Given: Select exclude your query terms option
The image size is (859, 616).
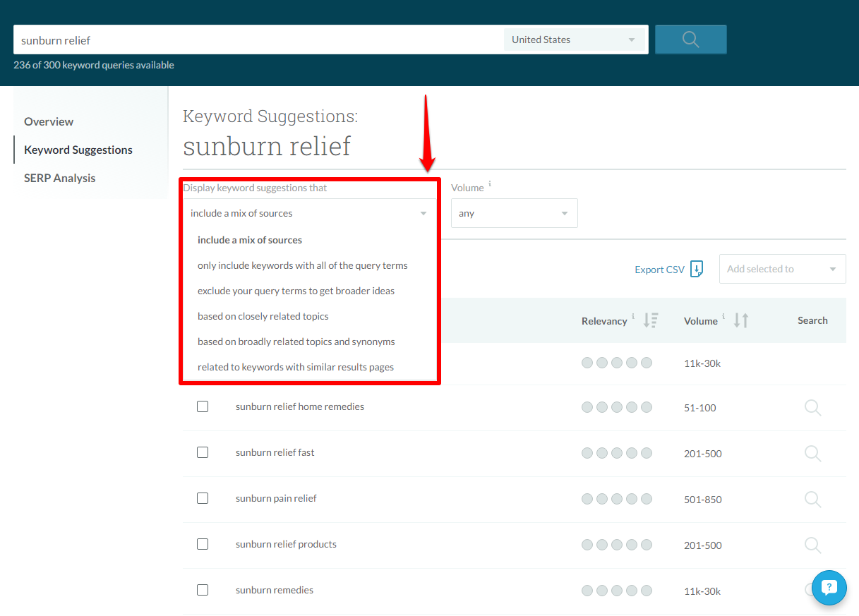Looking at the screenshot, I should [295, 291].
